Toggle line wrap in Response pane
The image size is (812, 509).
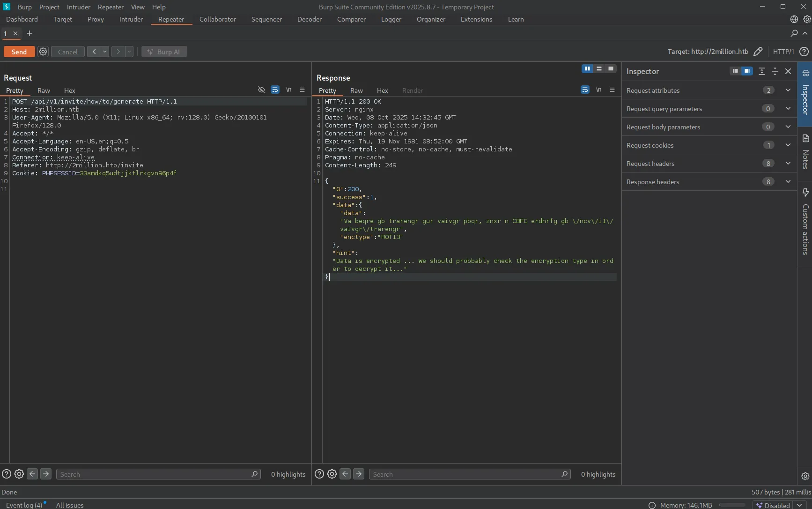pos(585,90)
